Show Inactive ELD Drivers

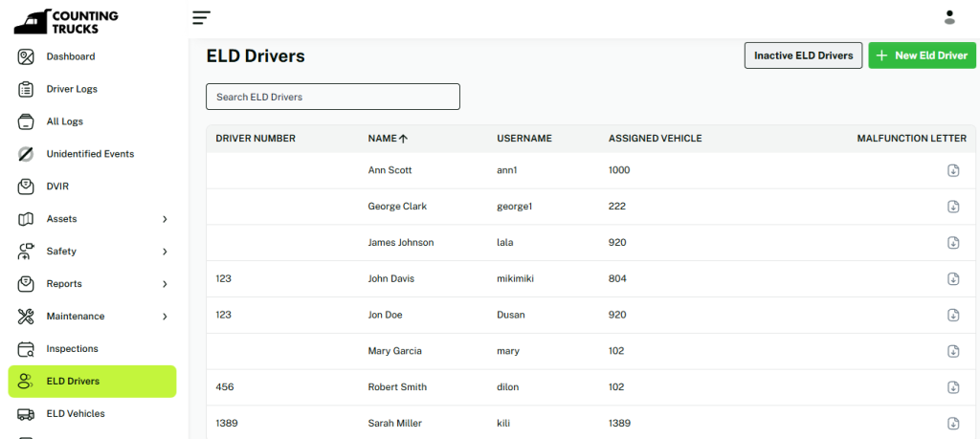tap(803, 55)
